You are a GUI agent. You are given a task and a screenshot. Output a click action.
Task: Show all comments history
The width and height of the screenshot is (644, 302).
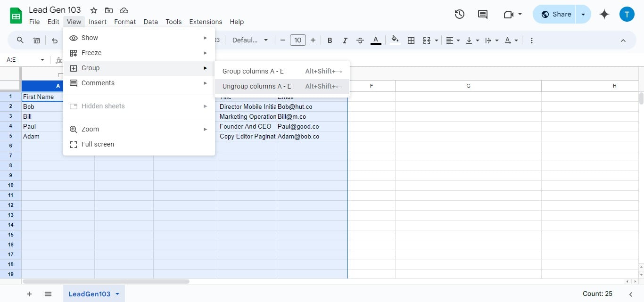coord(482,14)
